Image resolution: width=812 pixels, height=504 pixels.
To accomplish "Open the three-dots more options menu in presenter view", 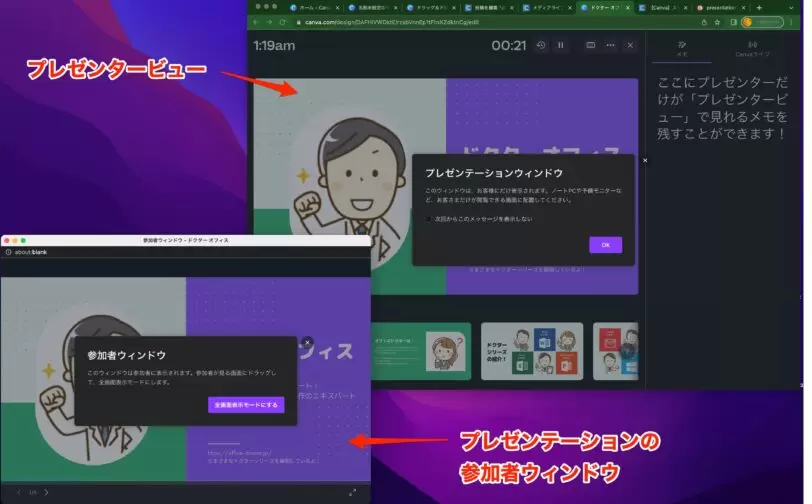I will pos(611,46).
